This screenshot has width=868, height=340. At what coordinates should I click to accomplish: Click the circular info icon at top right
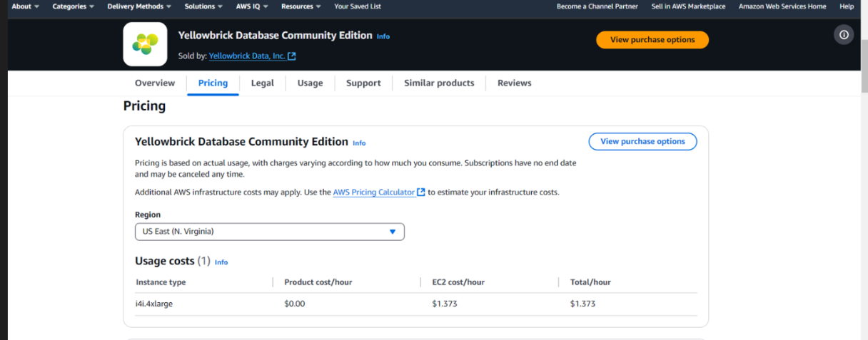[844, 35]
